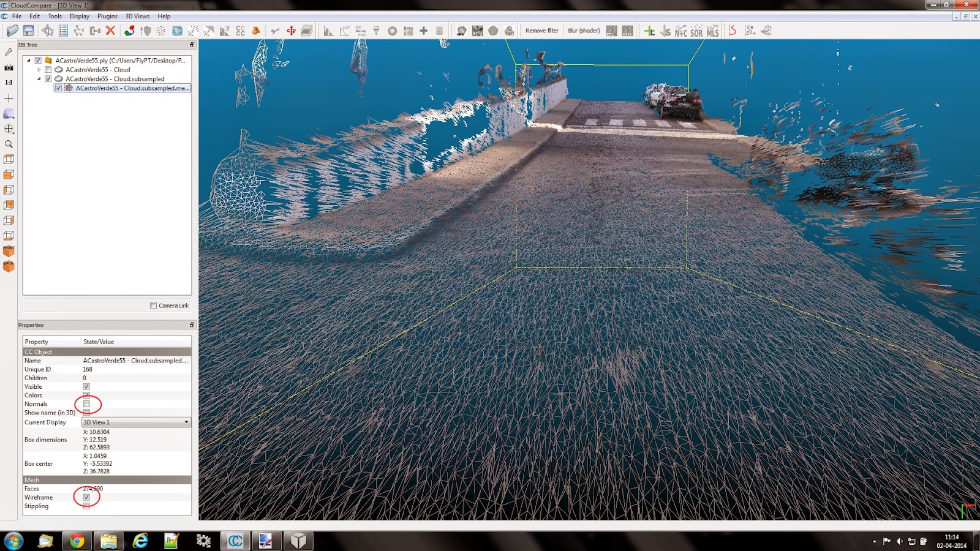Enable the Camera Link checkbox
The height and width of the screenshot is (551, 980).
click(153, 305)
